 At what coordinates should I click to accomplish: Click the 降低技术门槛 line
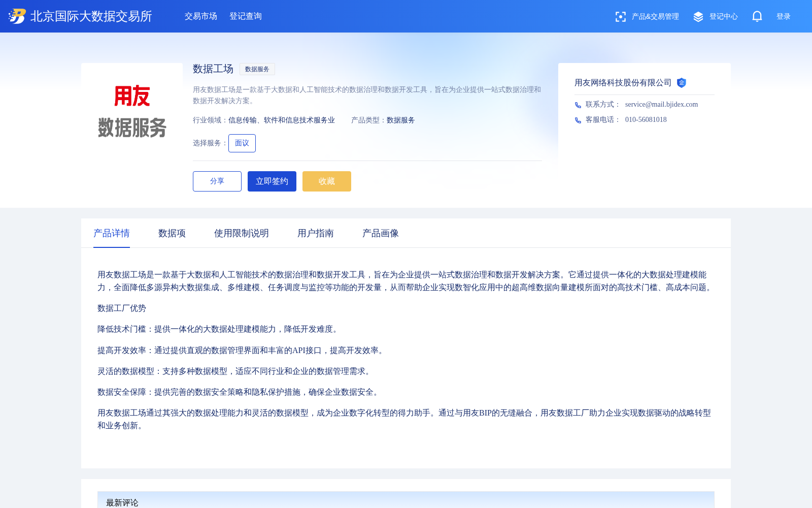[x=219, y=329]
